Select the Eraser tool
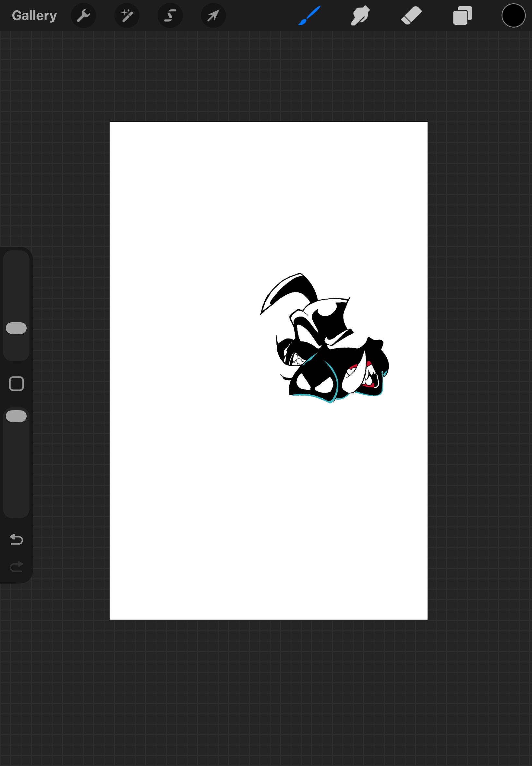The image size is (532, 766). (411, 16)
